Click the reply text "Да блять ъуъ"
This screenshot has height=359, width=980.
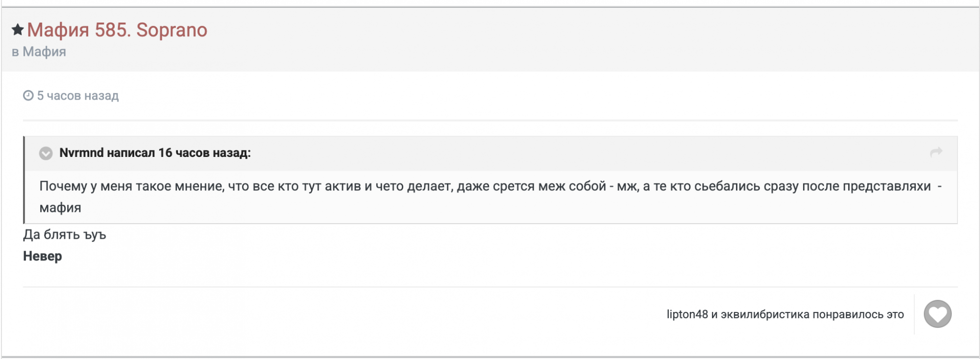pyautogui.click(x=64, y=235)
